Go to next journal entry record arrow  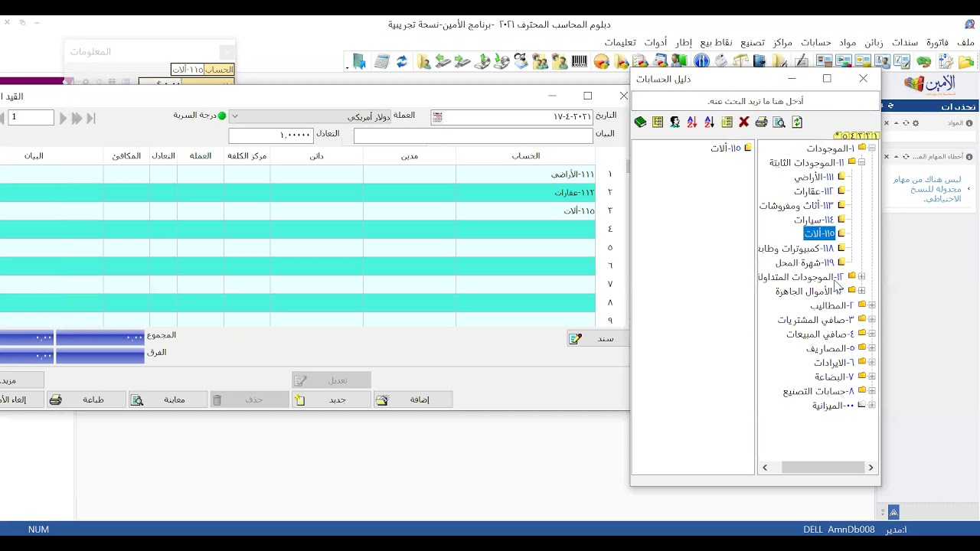[64, 118]
